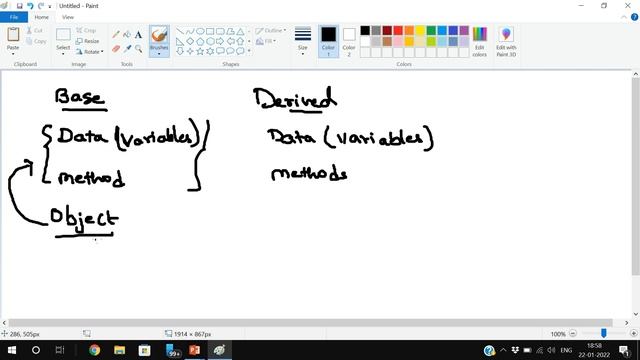
Task: Pick the yellow color swatch
Action: (x=420, y=30)
